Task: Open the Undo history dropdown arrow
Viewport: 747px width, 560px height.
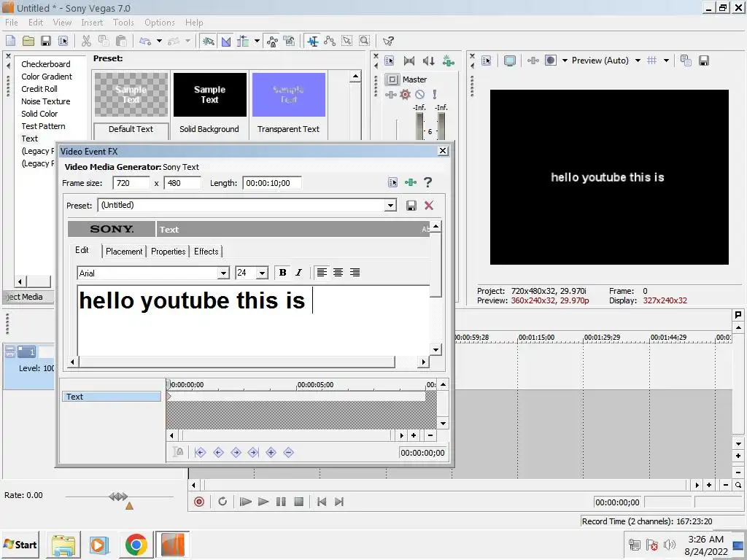Action: coord(159,41)
